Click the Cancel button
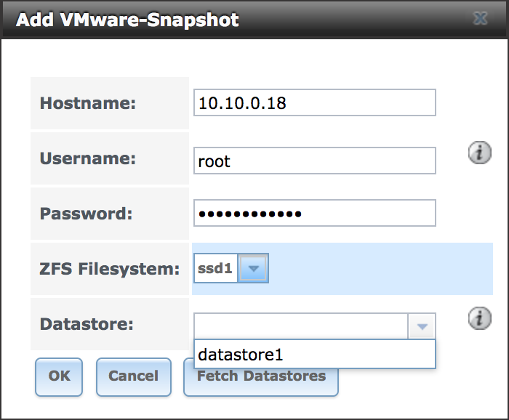This screenshot has height=420, width=509. coord(133,376)
